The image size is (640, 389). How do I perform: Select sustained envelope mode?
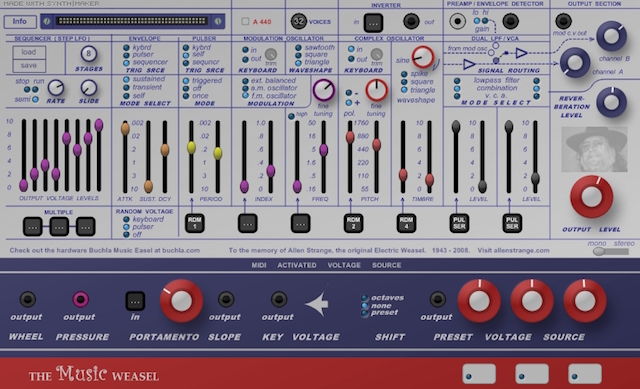pos(127,80)
